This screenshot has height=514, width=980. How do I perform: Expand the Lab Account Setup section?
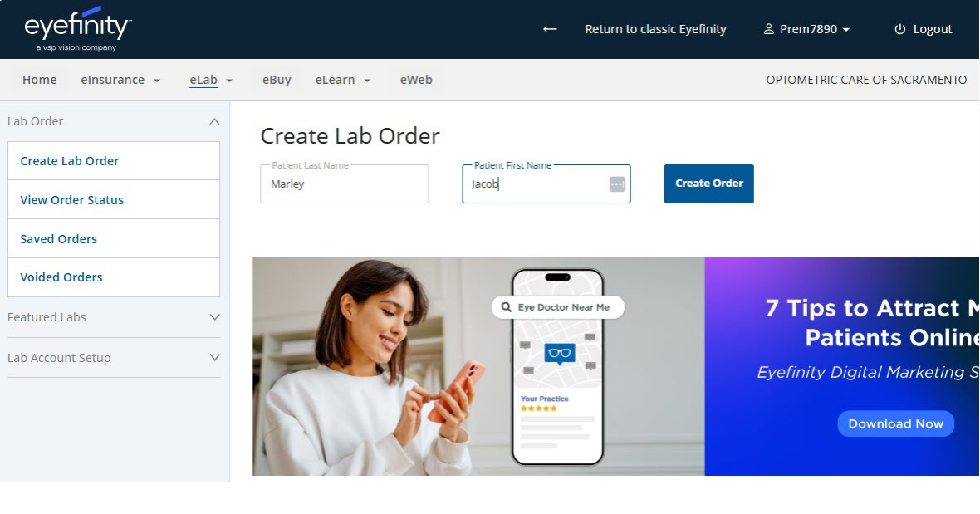114,358
